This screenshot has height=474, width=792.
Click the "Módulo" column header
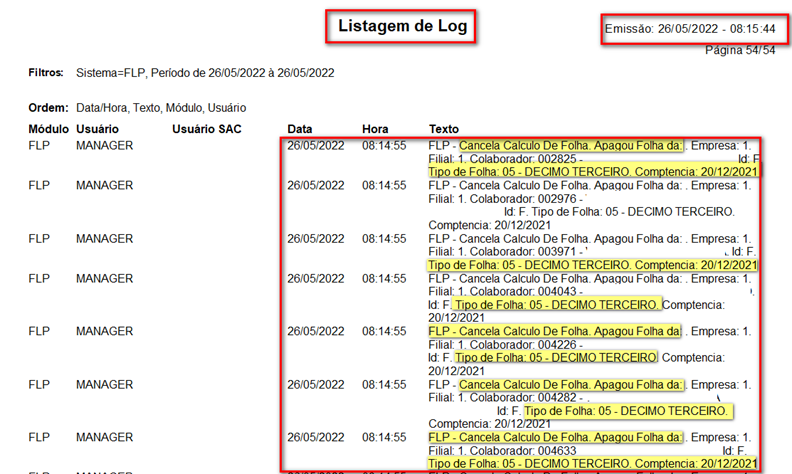click(x=48, y=129)
